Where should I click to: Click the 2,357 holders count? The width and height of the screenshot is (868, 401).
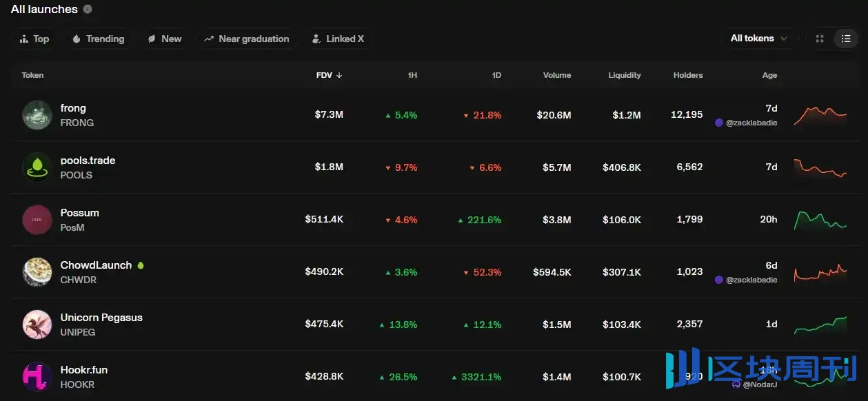pos(689,325)
